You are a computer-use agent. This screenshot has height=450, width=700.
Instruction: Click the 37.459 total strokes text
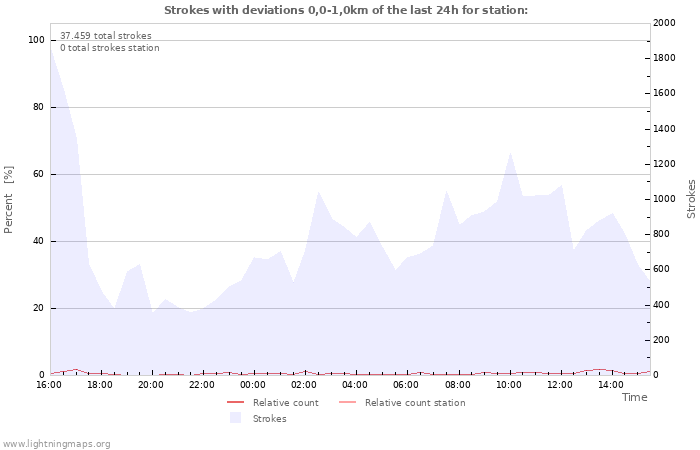[x=106, y=36]
